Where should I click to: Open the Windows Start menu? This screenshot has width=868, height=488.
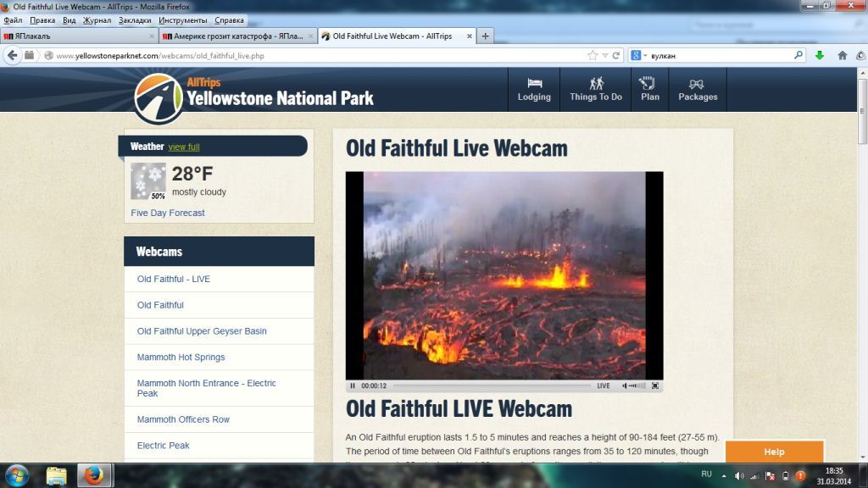17,476
